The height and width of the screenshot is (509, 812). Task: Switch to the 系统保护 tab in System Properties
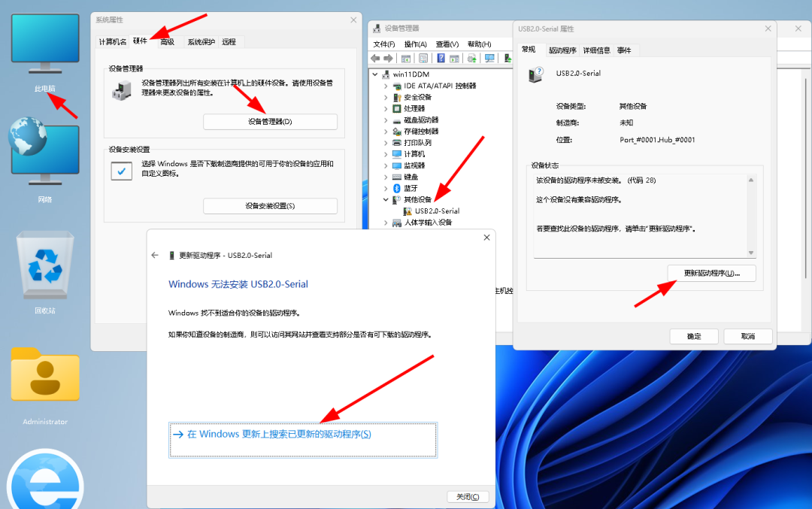coord(200,42)
